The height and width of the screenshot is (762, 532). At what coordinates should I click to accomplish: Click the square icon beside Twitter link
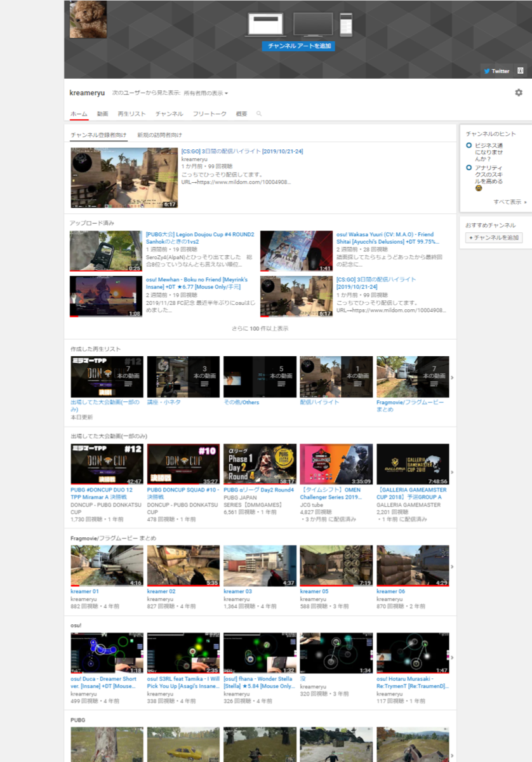pyautogui.click(x=521, y=71)
